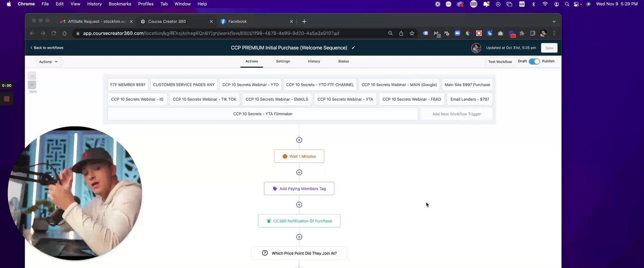Click the plus above Wait 1 Minutes

(299, 140)
